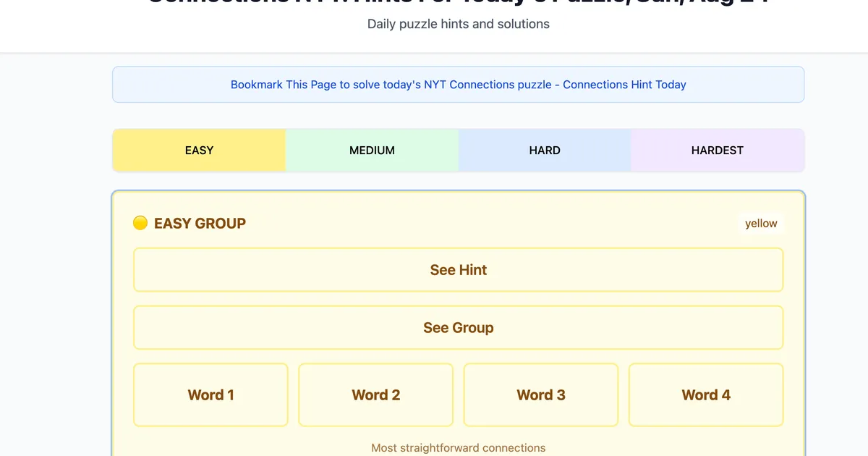Reveal Word 2 in the easy group
Viewport: 868px width, 456px height.
375,394
